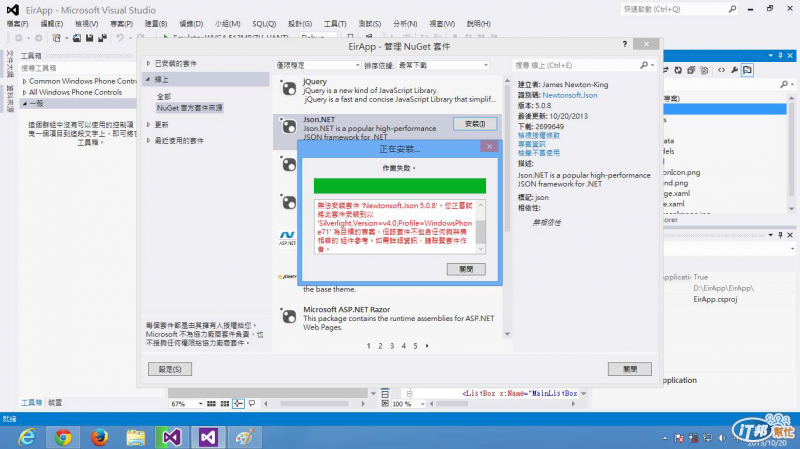Click Show All Files icon in Solution Explorer
Viewport: 800px width, 449px height.
[704, 70]
